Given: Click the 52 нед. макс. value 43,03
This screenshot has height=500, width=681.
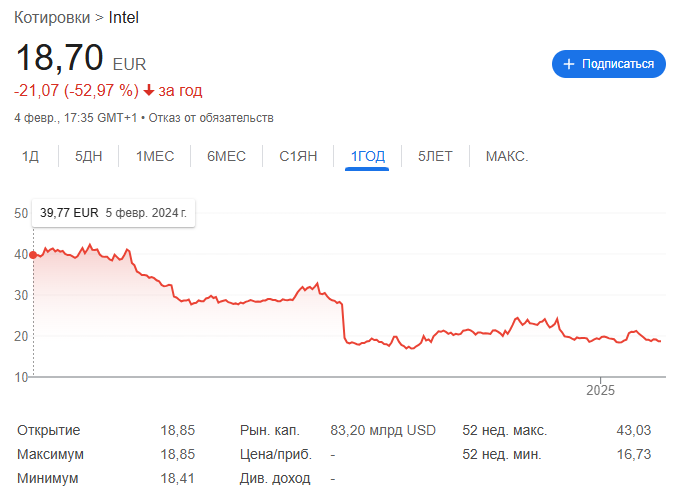Looking at the screenshot, I should click(634, 430).
